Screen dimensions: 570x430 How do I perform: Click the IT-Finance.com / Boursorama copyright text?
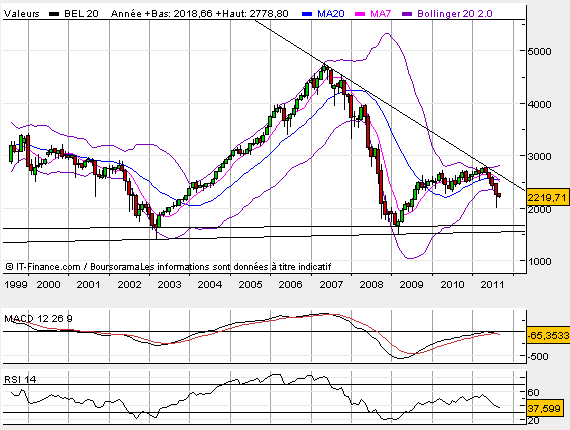tap(73, 267)
